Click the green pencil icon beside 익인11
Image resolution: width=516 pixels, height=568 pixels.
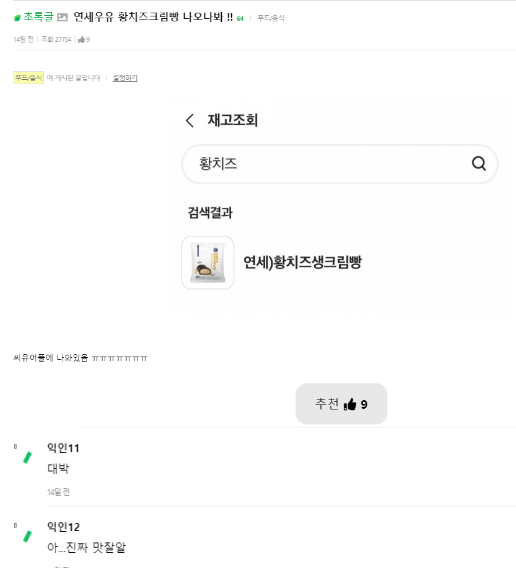coord(28,458)
